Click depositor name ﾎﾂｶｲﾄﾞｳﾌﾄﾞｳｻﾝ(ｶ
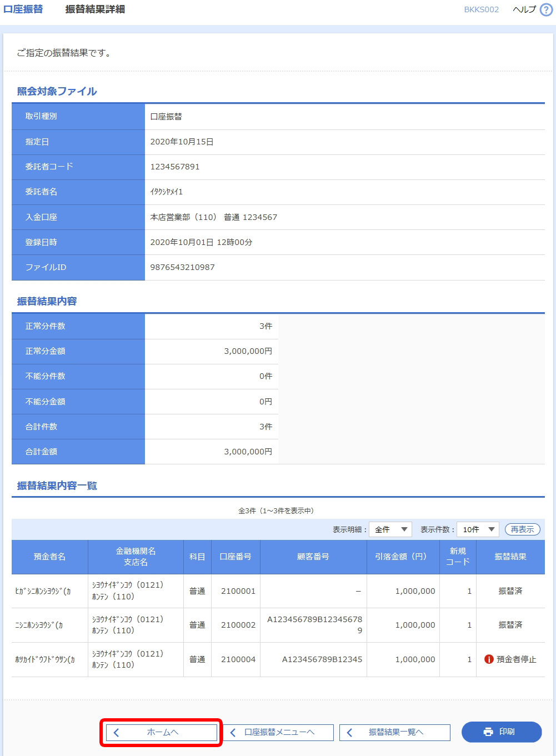Viewport: 556px width, 756px height. click(45, 659)
